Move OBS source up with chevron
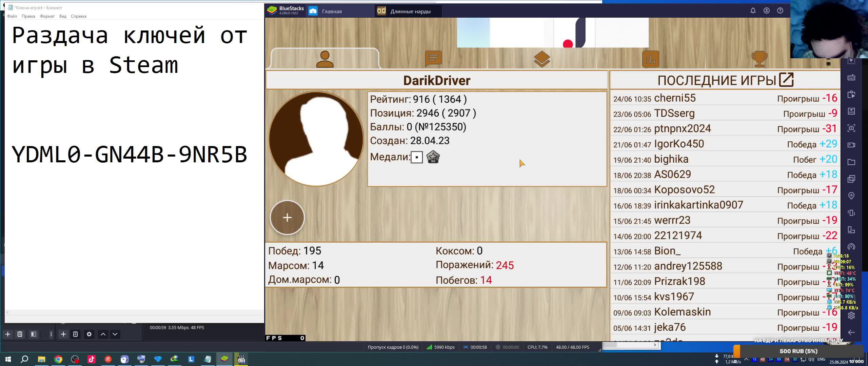 (103, 334)
